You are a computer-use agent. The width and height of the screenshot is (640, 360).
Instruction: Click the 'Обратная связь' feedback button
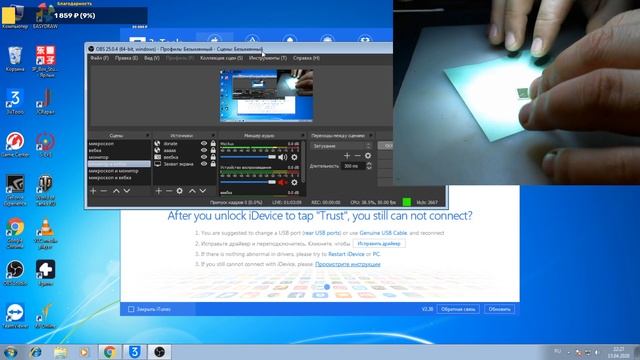click(x=458, y=309)
